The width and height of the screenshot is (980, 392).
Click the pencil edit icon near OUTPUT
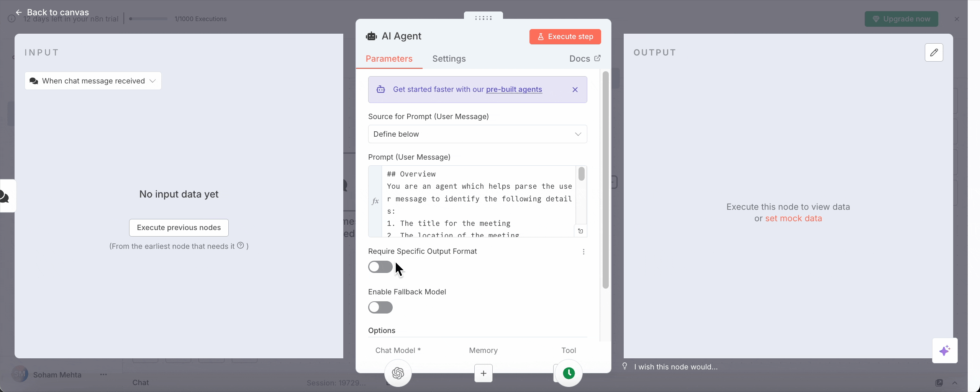[x=934, y=52]
